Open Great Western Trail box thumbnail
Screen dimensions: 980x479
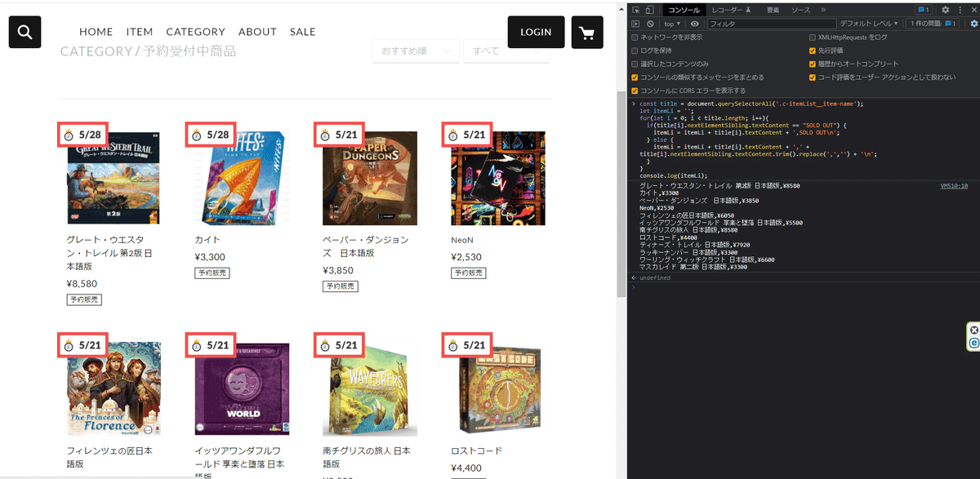click(114, 178)
